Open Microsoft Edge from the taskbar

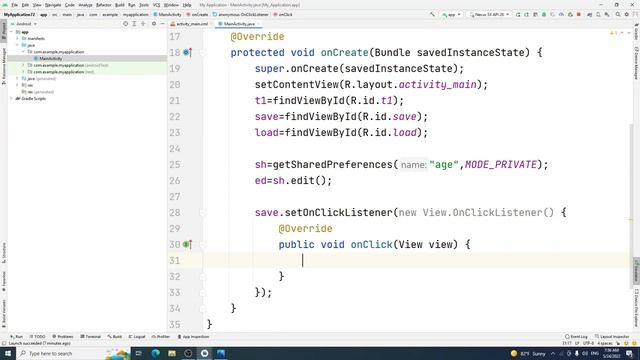click(x=156, y=353)
